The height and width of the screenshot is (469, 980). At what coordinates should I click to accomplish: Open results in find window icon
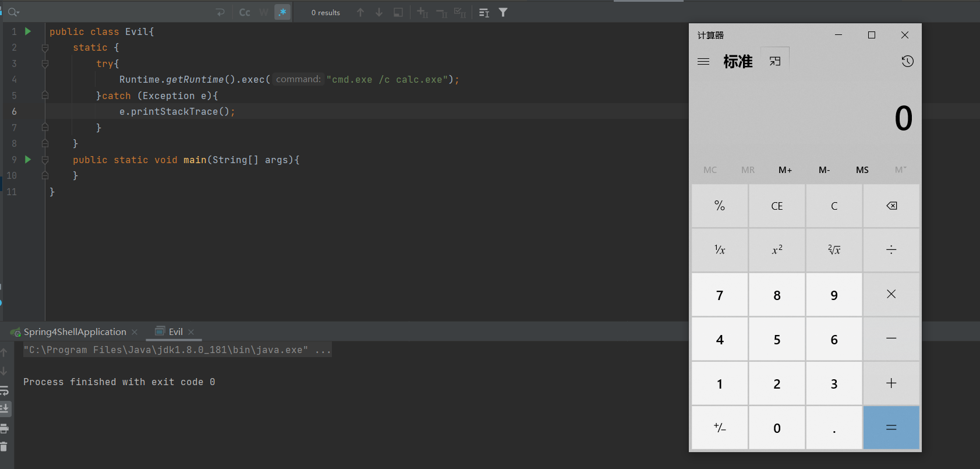484,12
